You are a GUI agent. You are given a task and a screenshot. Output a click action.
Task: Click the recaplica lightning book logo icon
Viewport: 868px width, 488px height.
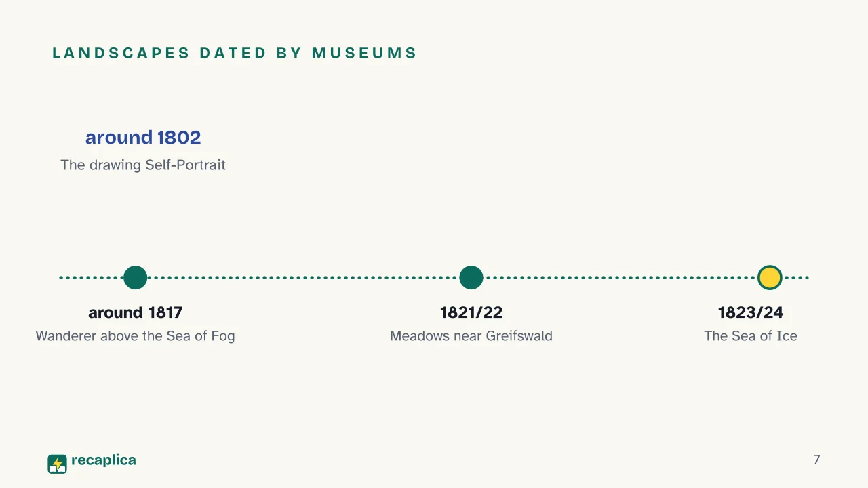(x=57, y=464)
